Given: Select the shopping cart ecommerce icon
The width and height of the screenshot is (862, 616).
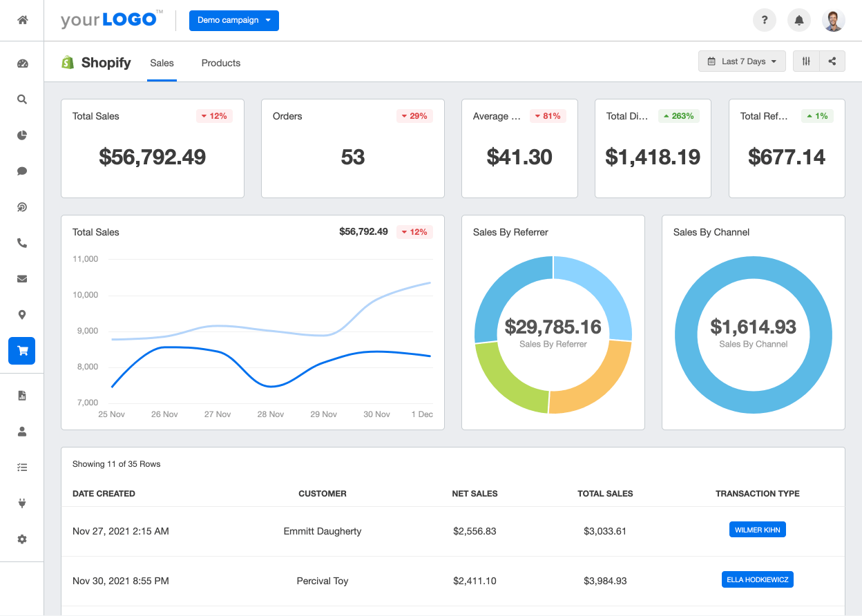Looking at the screenshot, I should click(22, 351).
